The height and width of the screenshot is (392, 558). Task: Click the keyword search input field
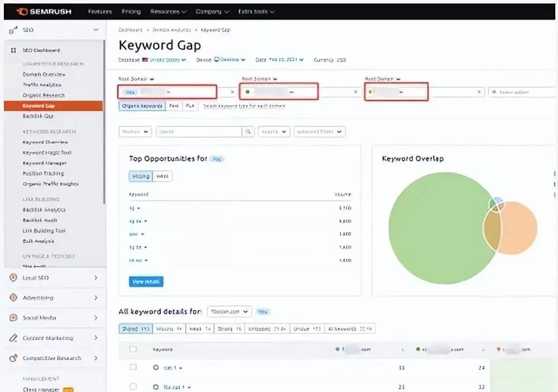pos(199,132)
